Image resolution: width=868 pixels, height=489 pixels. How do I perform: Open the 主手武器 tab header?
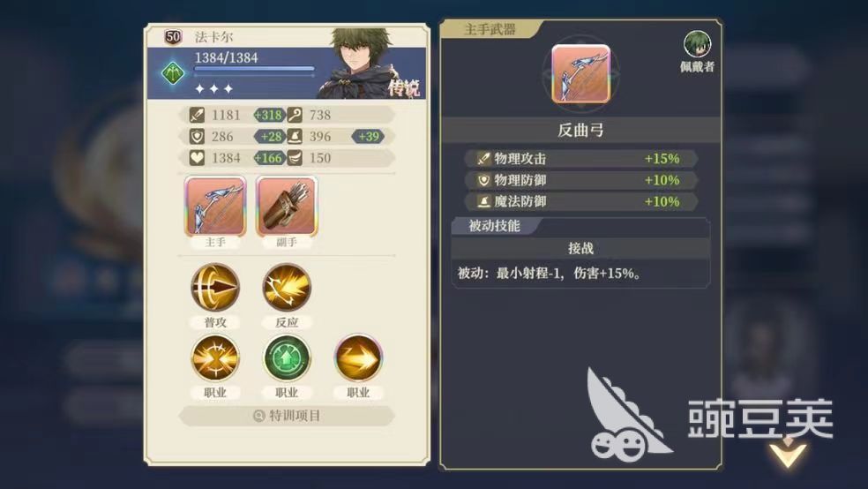(x=490, y=29)
